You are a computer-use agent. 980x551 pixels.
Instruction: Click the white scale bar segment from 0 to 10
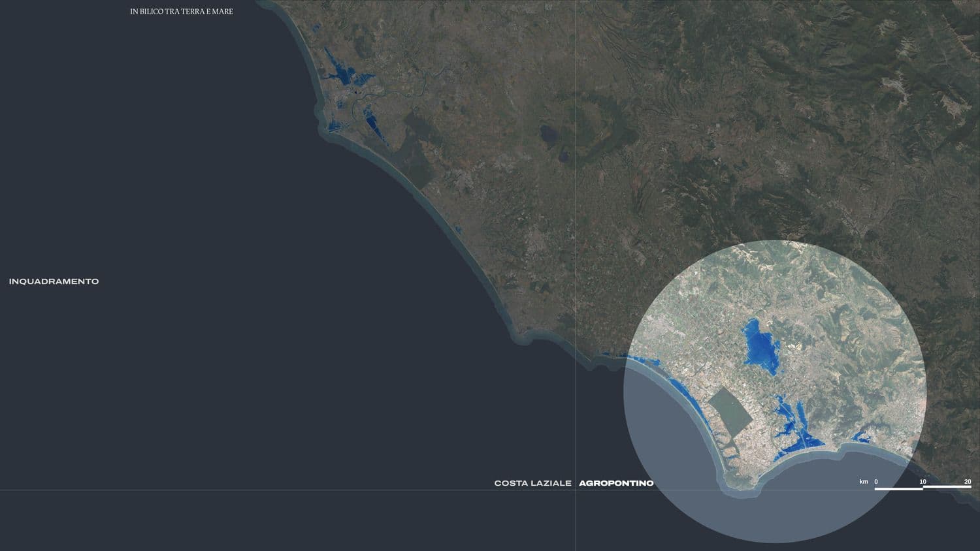(x=898, y=488)
